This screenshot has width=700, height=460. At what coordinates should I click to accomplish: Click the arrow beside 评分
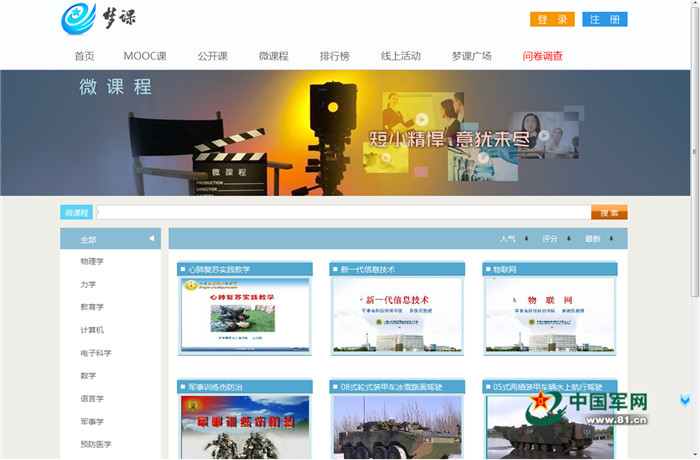569,239
